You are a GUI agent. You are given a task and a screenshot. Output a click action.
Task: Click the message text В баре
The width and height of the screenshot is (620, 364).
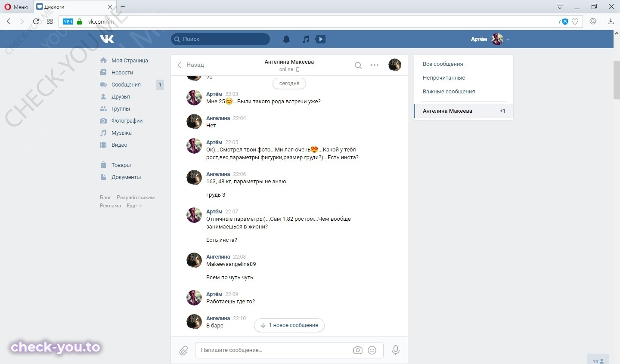215,326
